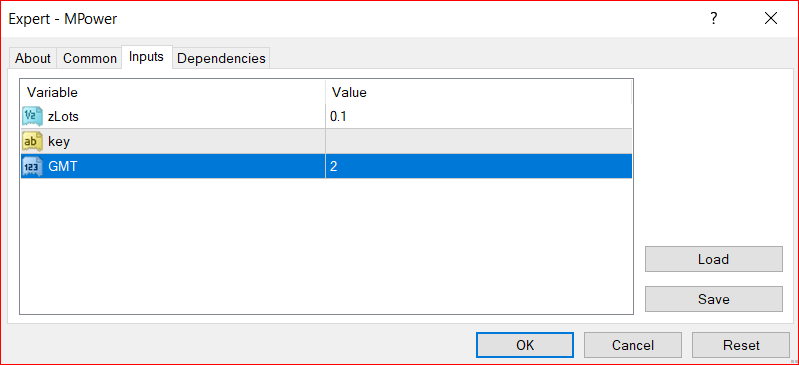799x365 pixels.
Task: Click the question mark help button
Action: pos(713,19)
